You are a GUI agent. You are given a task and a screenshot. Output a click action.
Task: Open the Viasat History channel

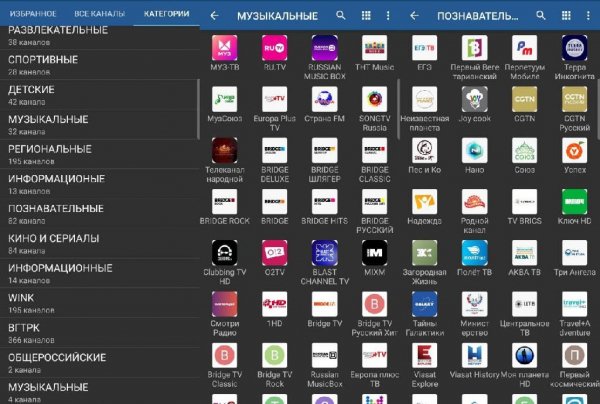click(474, 355)
